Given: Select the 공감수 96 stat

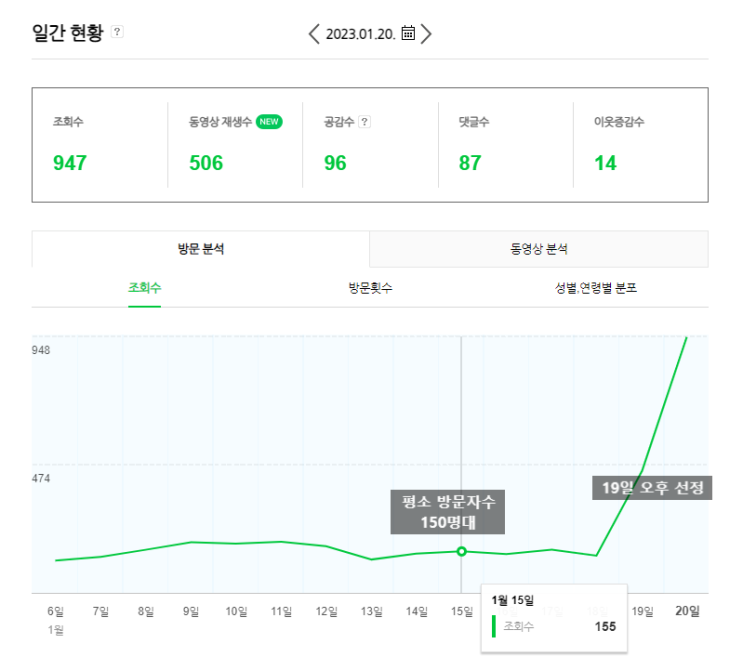Looking at the screenshot, I should click(x=336, y=162).
